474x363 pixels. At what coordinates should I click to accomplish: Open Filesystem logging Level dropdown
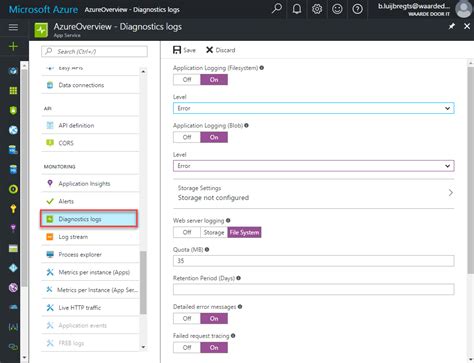click(x=313, y=108)
